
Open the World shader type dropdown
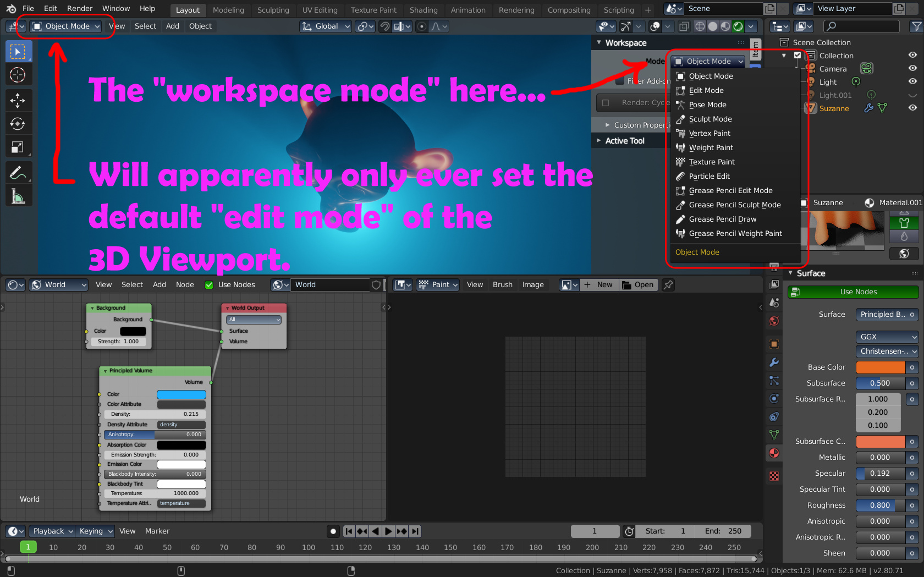[59, 285]
